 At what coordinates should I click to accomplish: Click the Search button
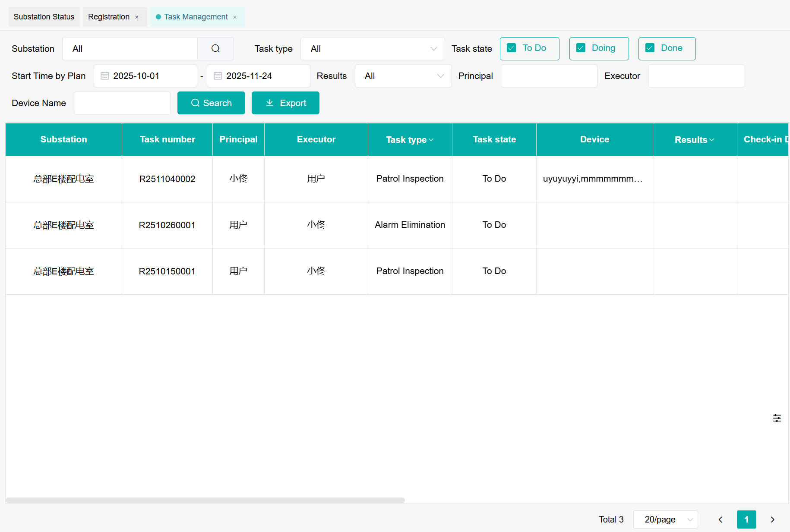pos(211,103)
